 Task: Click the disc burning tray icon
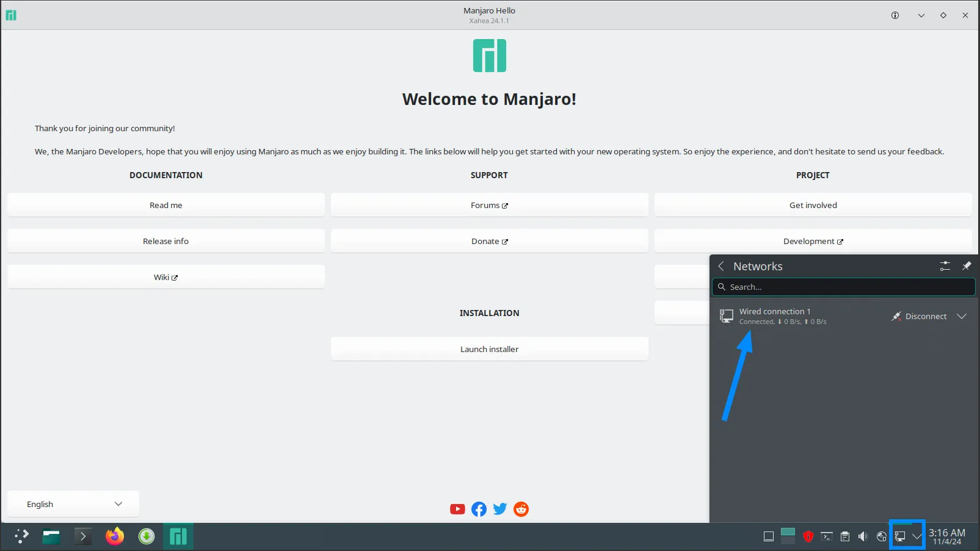[882, 536]
